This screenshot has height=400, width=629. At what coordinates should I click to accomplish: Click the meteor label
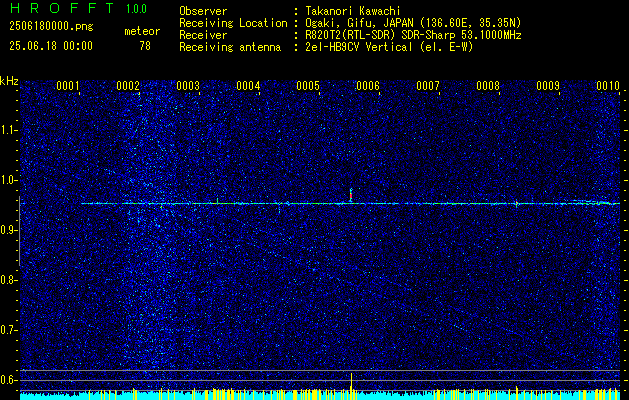[x=142, y=31]
